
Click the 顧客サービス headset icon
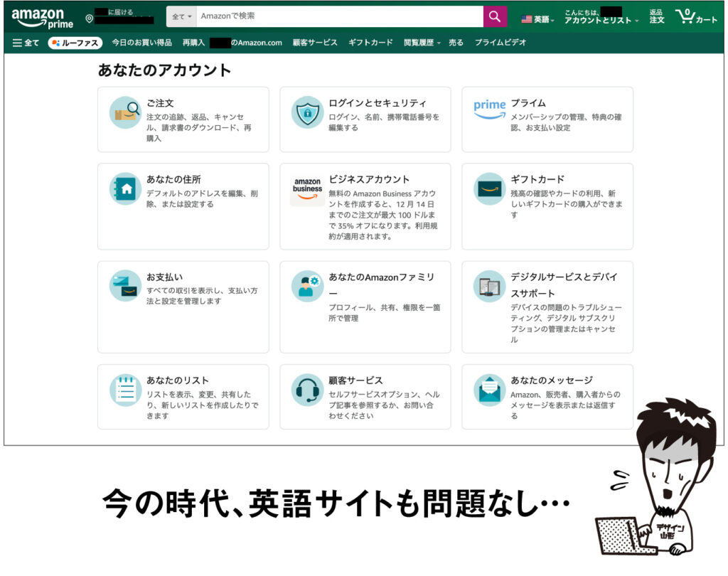[x=307, y=390]
